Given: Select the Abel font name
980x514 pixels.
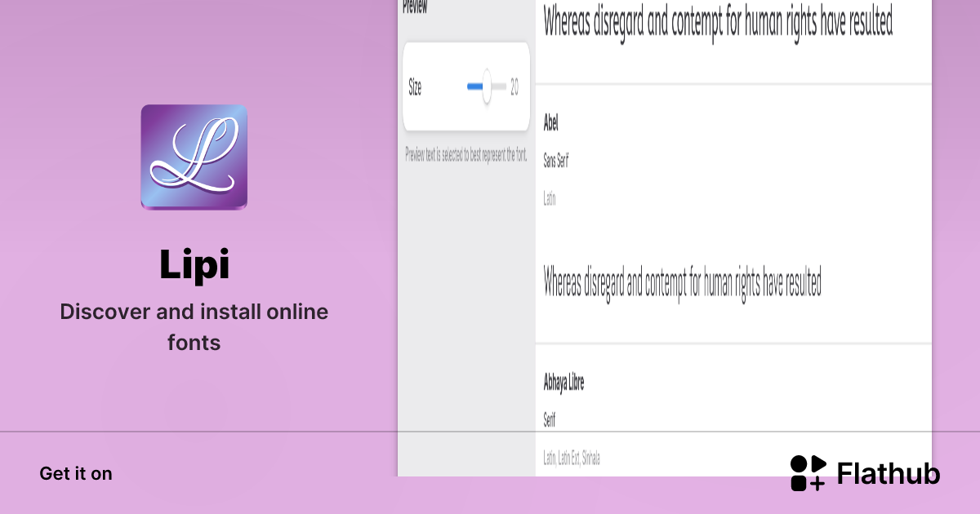Looking at the screenshot, I should coord(550,123).
